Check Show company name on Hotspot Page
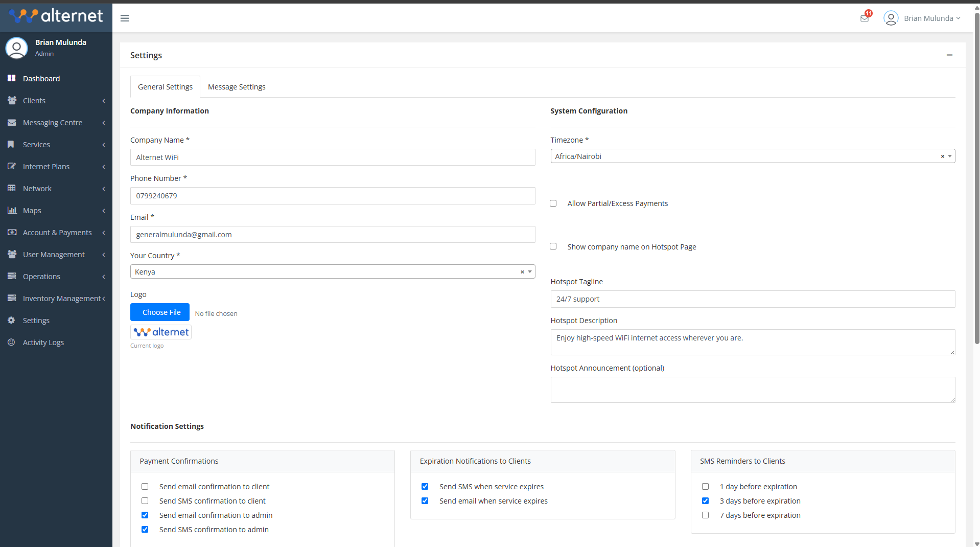 click(553, 246)
